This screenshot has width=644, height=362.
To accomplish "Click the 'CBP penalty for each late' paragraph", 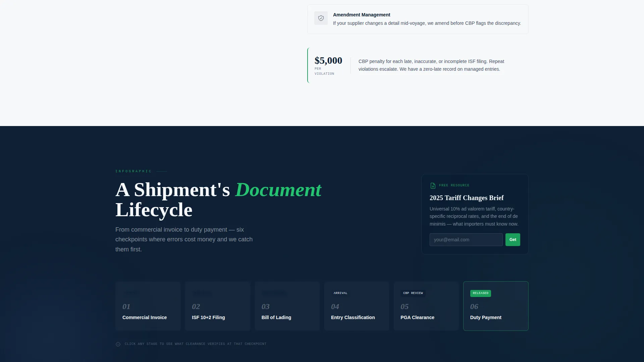I will (x=431, y=65).
